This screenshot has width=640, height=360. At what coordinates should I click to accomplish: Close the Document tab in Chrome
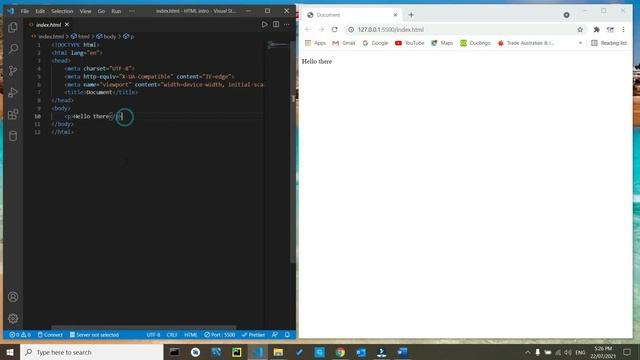395,15
